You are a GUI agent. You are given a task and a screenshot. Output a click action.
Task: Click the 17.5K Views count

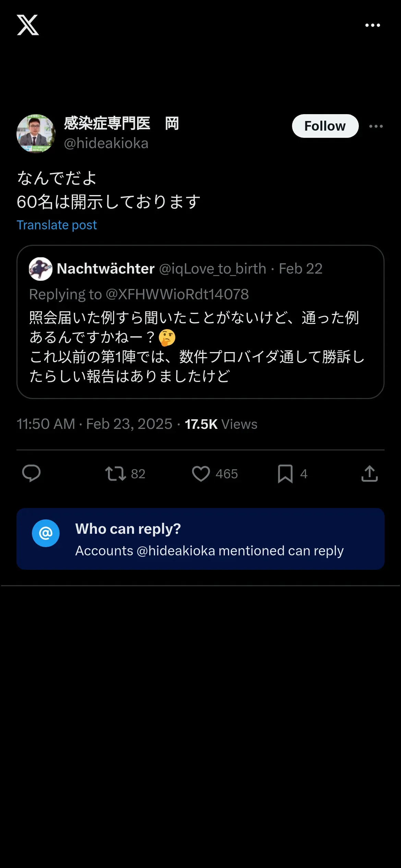pyautogui.click(x=221, y=424)
